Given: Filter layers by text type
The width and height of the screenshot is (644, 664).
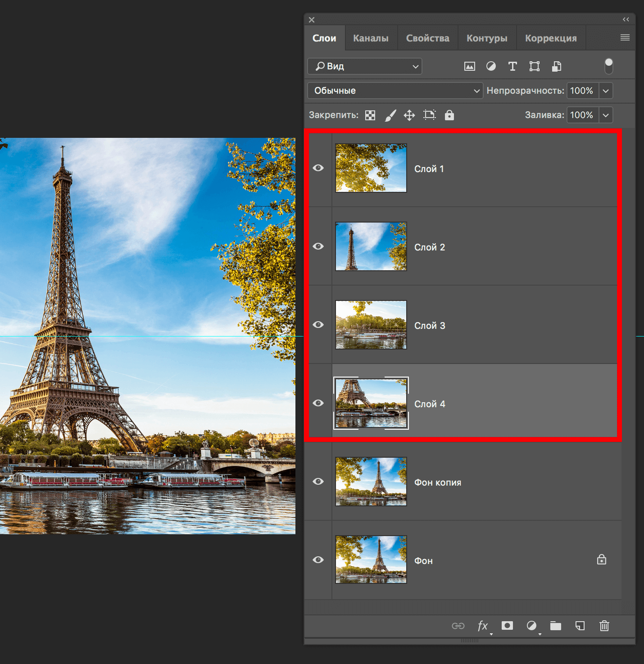Looking at the screenshot, I should pos(512,66).
